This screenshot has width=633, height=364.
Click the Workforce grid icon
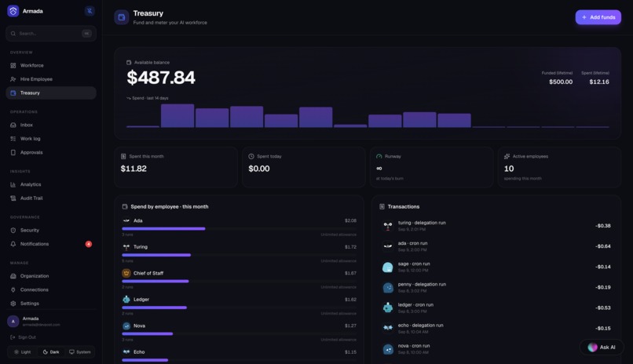[13, 65]
